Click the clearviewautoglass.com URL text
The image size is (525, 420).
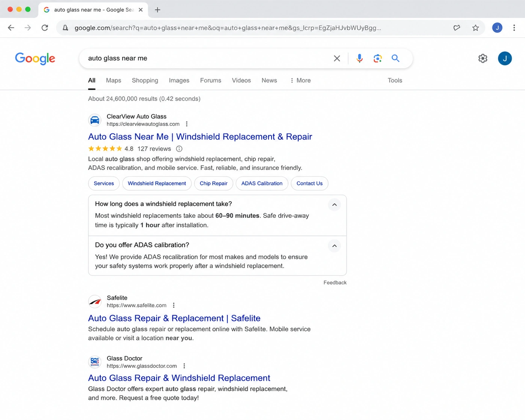click(x=143, y=124)
